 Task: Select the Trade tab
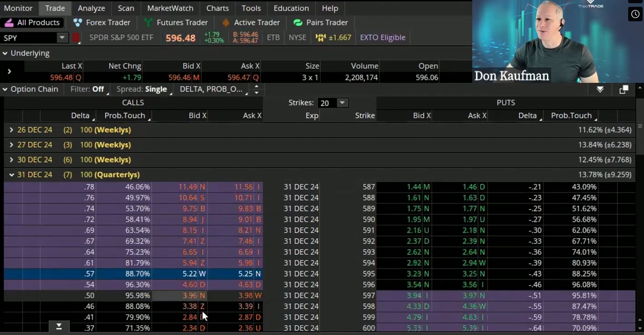[55, 8]
